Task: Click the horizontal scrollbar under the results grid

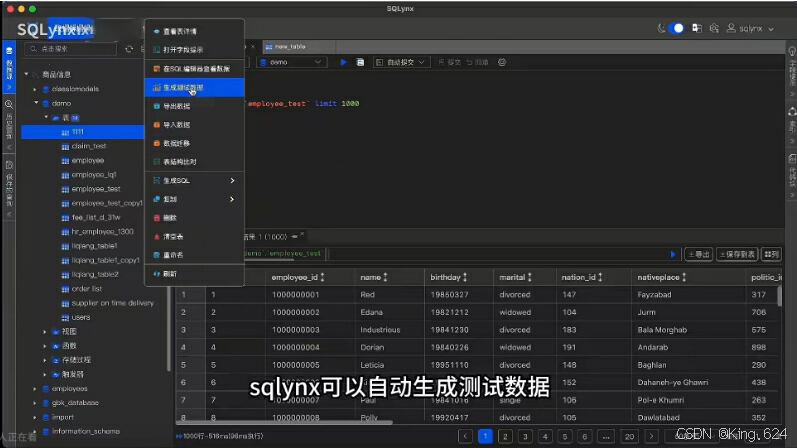Action: (x=285, y=422)
